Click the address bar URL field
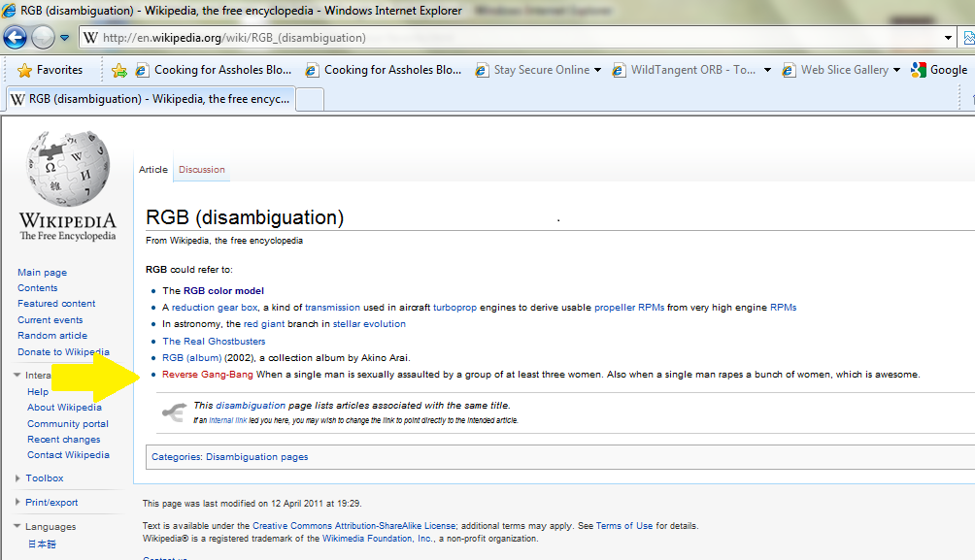This screenshot has width=975, height=560. tap(510, 38)
